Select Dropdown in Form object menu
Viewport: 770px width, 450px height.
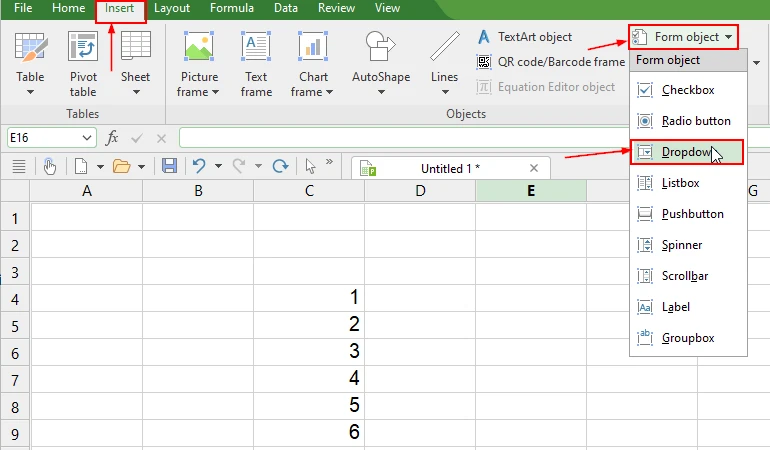tap(687, 152)
